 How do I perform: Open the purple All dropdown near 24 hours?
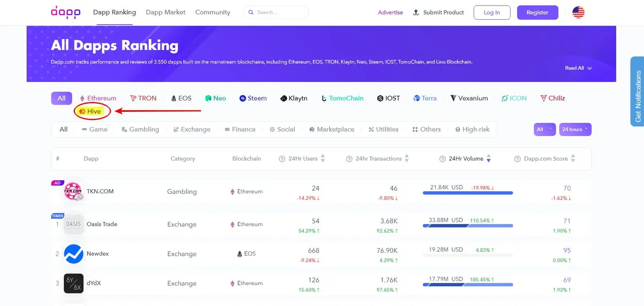pos(545,129)
